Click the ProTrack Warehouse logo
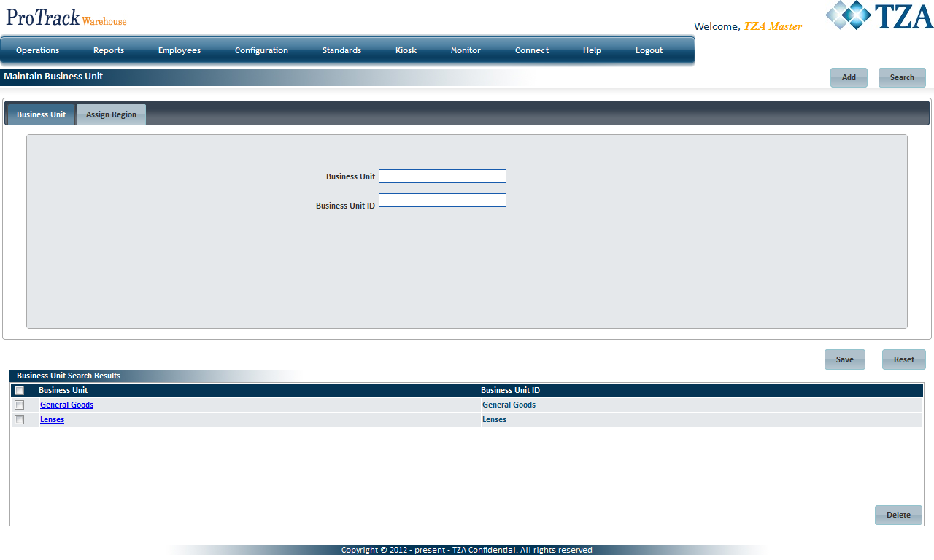This screenshot has height=560, width=934. (x=66, y=17)
